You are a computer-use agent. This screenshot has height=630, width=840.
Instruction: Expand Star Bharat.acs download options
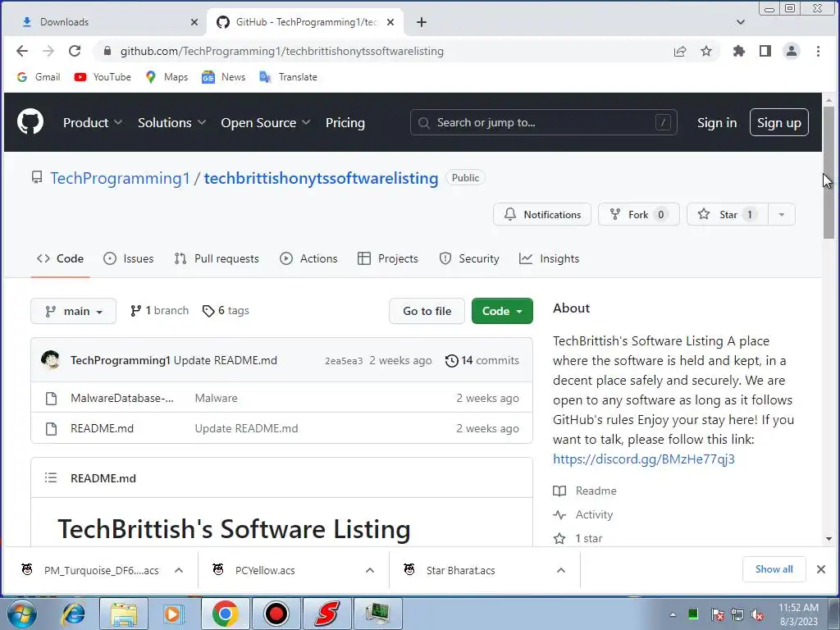[x=561, y=570]
